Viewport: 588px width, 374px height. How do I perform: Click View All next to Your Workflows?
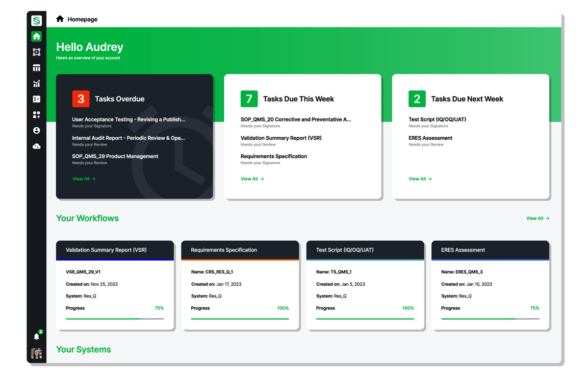pos(537,218)
